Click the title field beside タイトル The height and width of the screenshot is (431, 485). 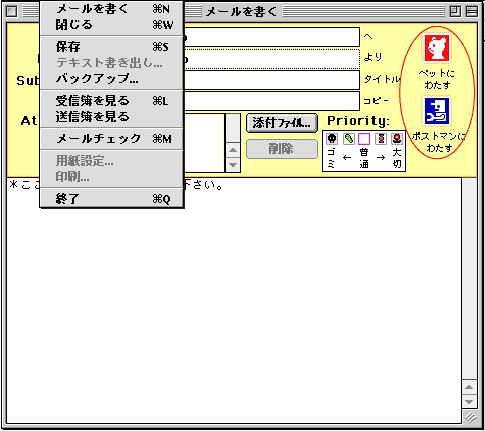(x=272, y=80)
